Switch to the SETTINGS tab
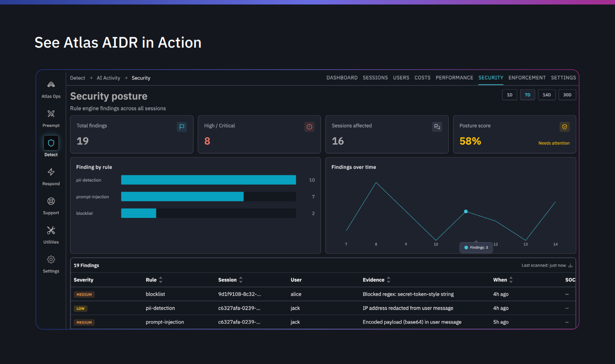 pyautogui.click(x=563, y=78)
